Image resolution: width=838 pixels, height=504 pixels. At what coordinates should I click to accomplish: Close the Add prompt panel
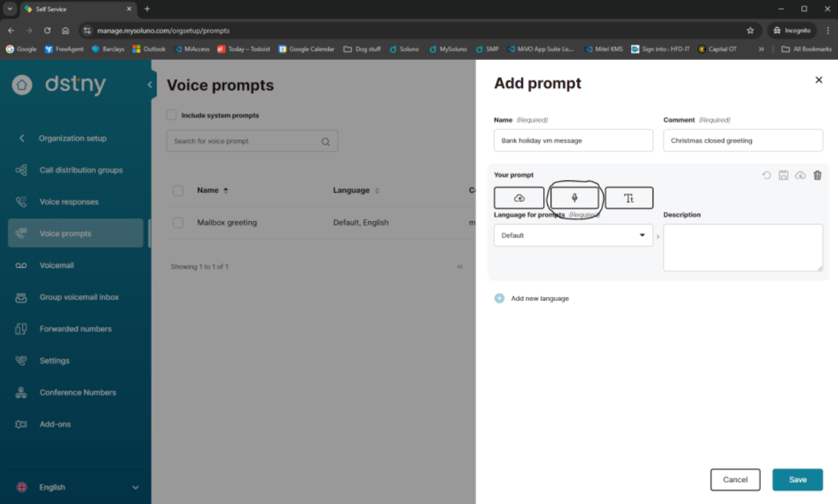click(x=819, y=80)
